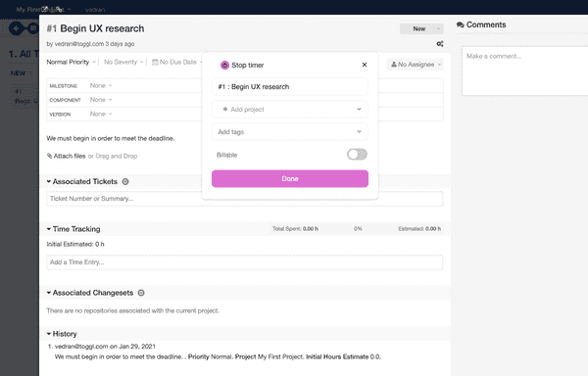Image resolution: width=588 pixels, height=376 pixels.
Task: Open the New status dropdown
Action: coord(421,28)
